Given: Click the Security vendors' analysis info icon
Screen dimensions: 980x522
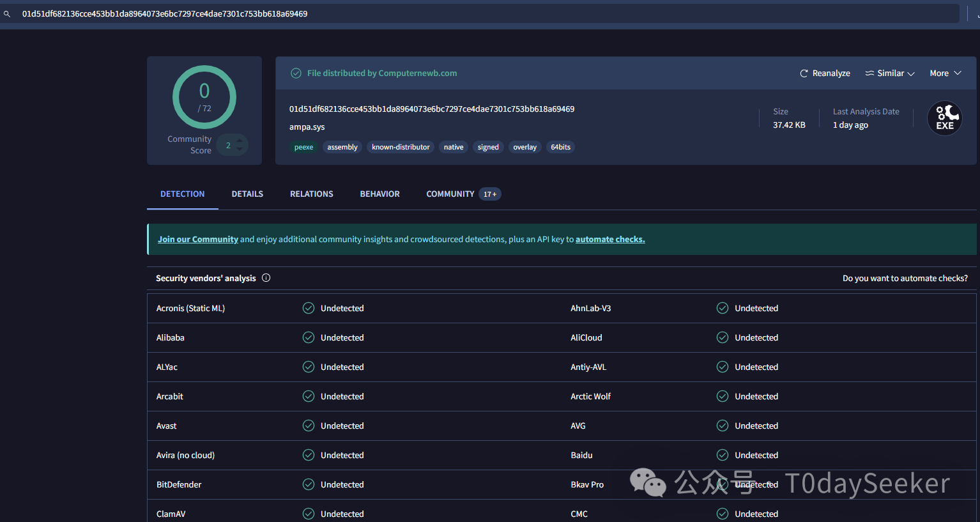Looking at the screenshot, I should click(x=266, y=278).
